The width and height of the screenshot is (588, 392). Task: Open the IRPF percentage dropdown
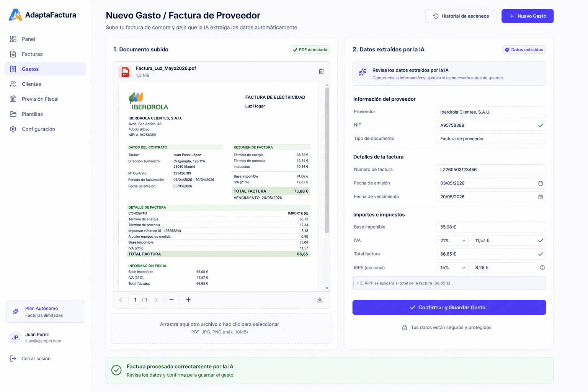[452, 268]
